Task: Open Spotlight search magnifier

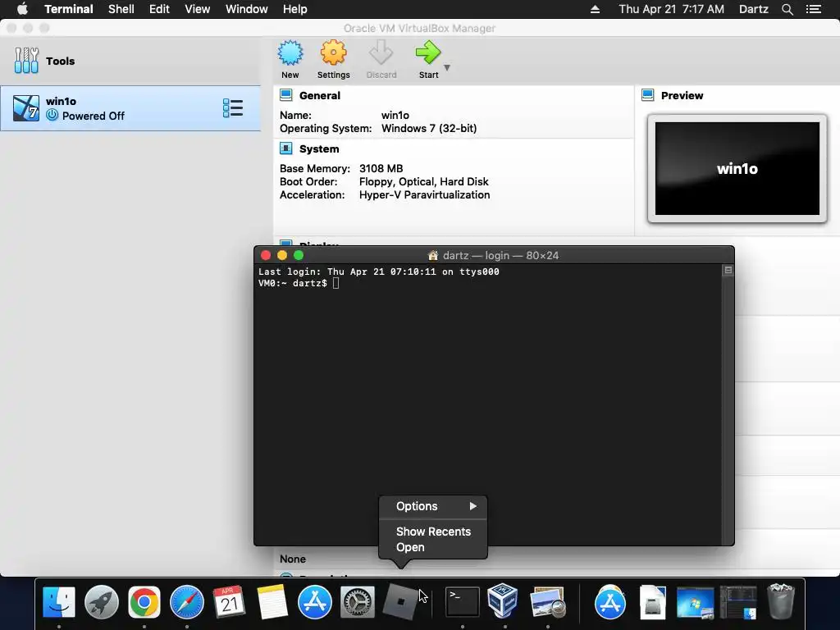Action: click(787, 9)
